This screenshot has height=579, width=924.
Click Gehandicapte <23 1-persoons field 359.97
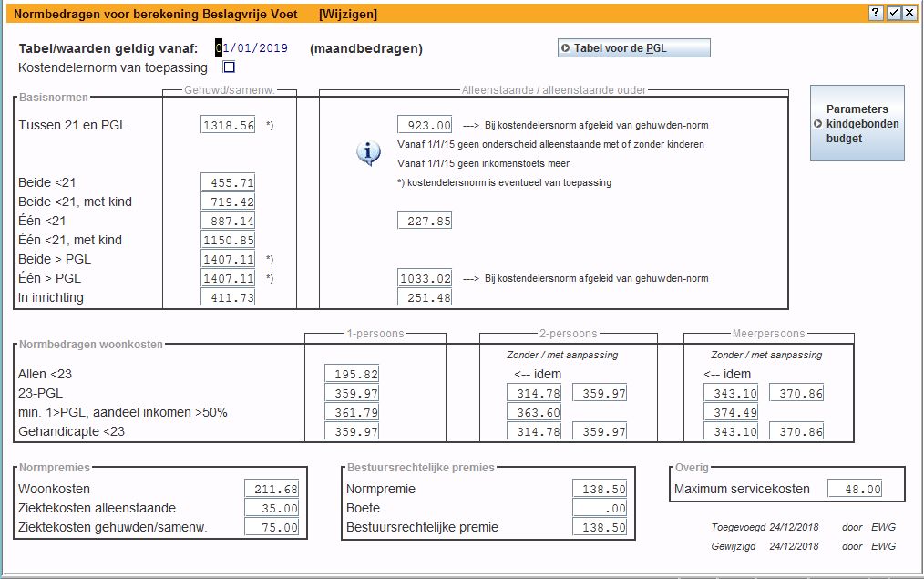(x=352, y=431)
